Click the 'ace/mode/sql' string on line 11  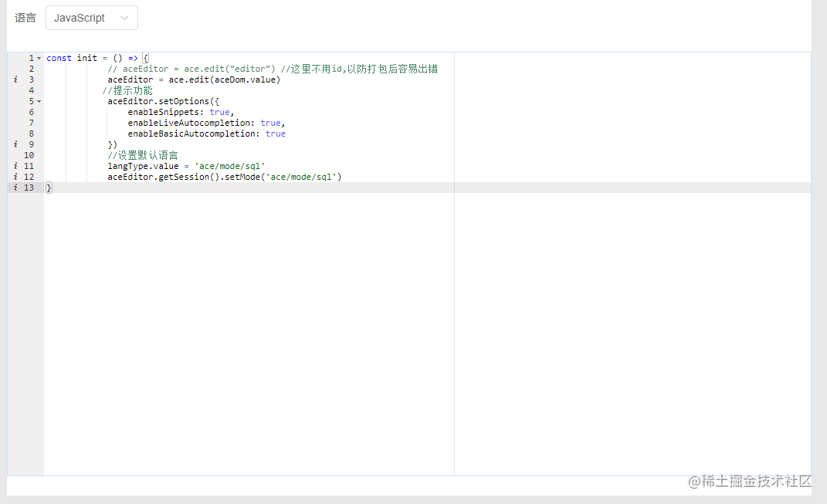[x=228, y=165]
